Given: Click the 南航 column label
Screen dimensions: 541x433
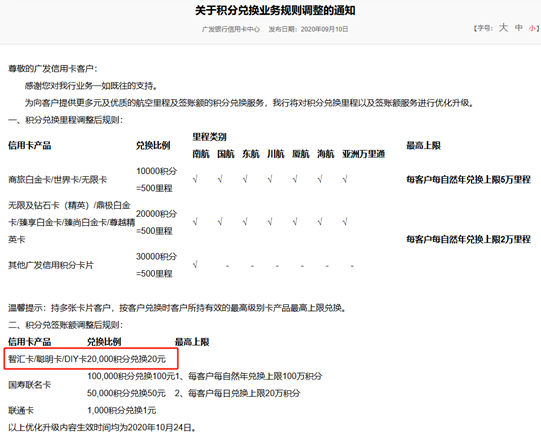Looking at the screenshot, I should (201, 154).
